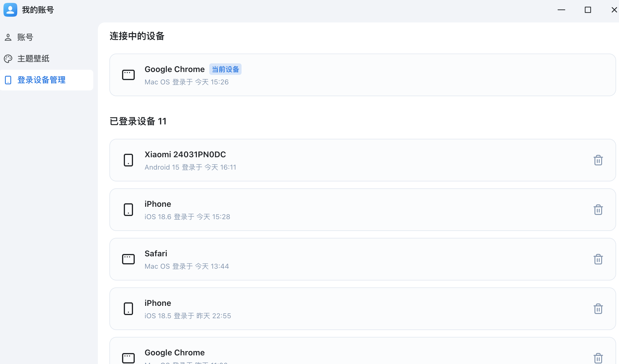Screen dimensions: 619x364
Task: Click the iPhone iOS 18.6 device name
Action: pyautogui.click(x=158, y=204)
